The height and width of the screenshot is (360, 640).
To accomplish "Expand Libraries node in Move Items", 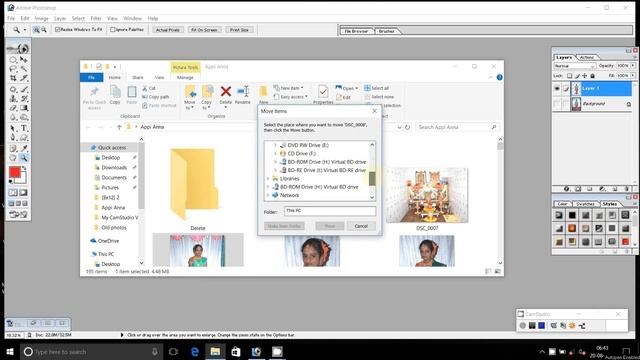I will (x=268, y=179).
